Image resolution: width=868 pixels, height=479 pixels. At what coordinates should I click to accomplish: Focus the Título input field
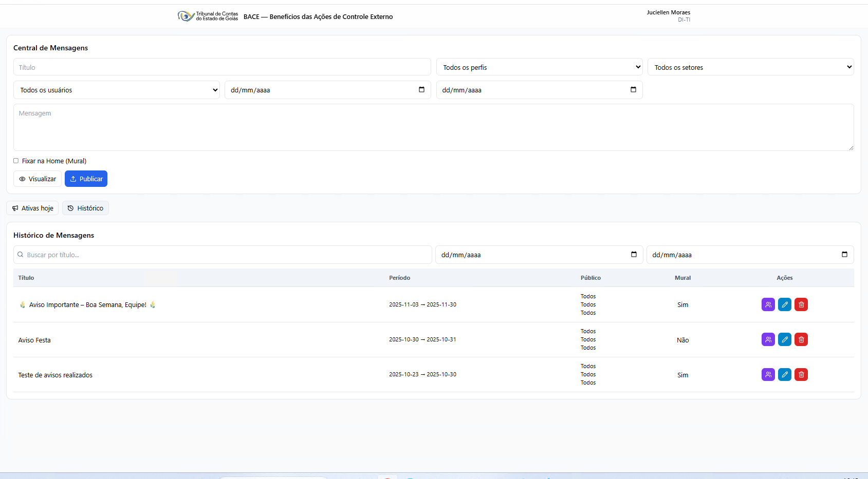click(222, 67)
